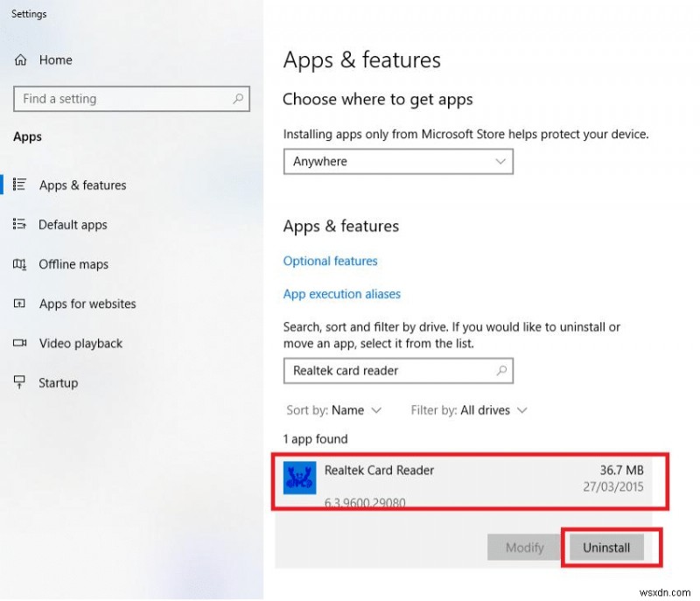Viewport: 700px width, 601px height.
Task: Click the magnifier in Find a setting
Action: 237,99
